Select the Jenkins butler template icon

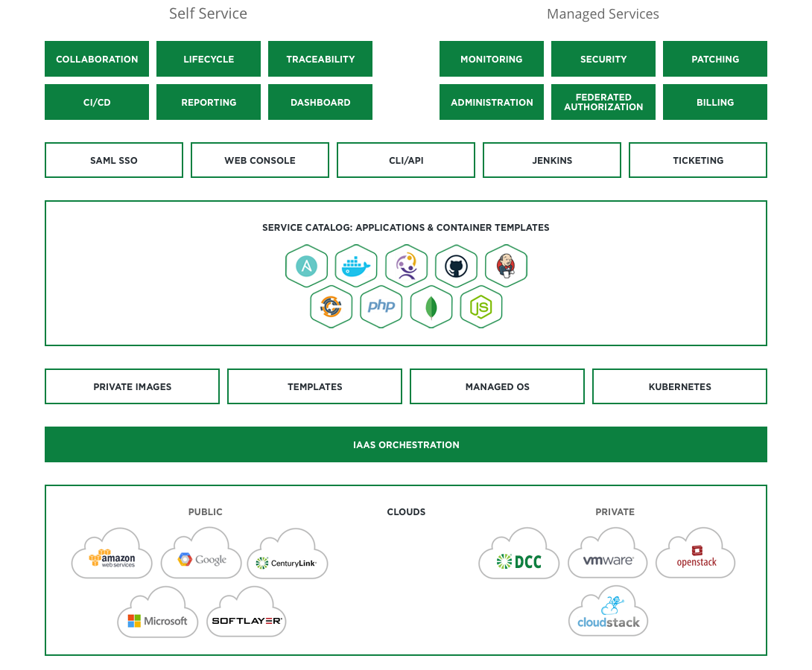coord(506,265)
